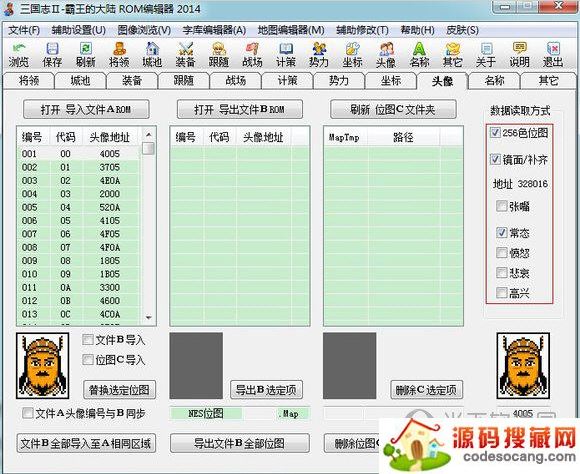580x474 pixels.
Task: Open the 计策 strategy toolbar icon
Action: point(286,55)
